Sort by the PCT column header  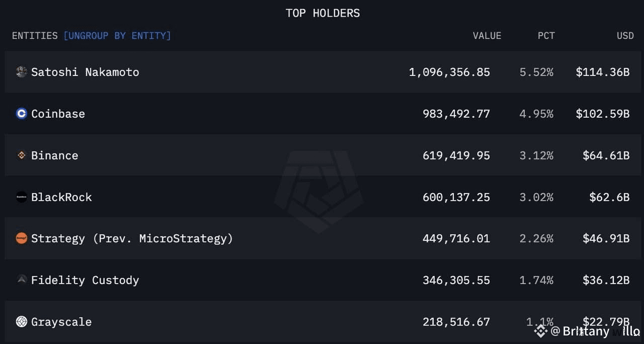[546, 36]
